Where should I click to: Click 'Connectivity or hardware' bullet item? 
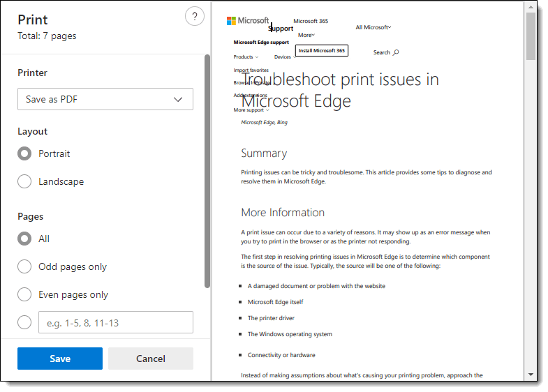pos(281,355)
